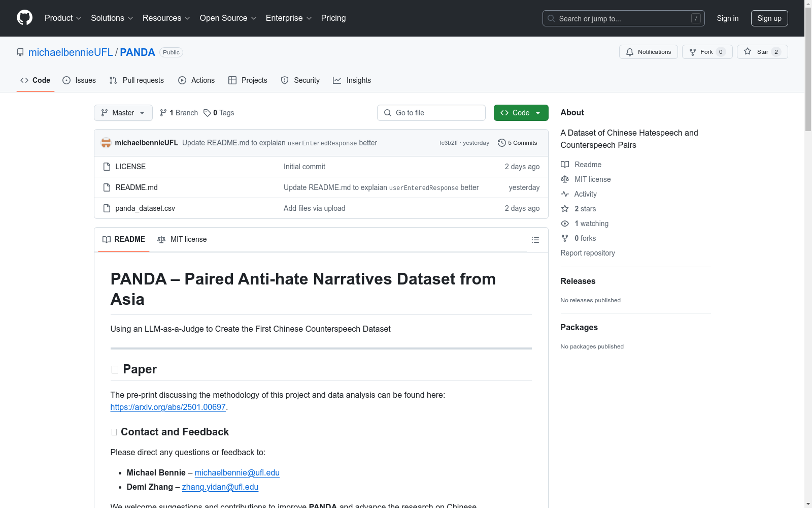Click the slash keyboard shortcut icon in search
The image size is (812, 508).
(x=696, y=18)
